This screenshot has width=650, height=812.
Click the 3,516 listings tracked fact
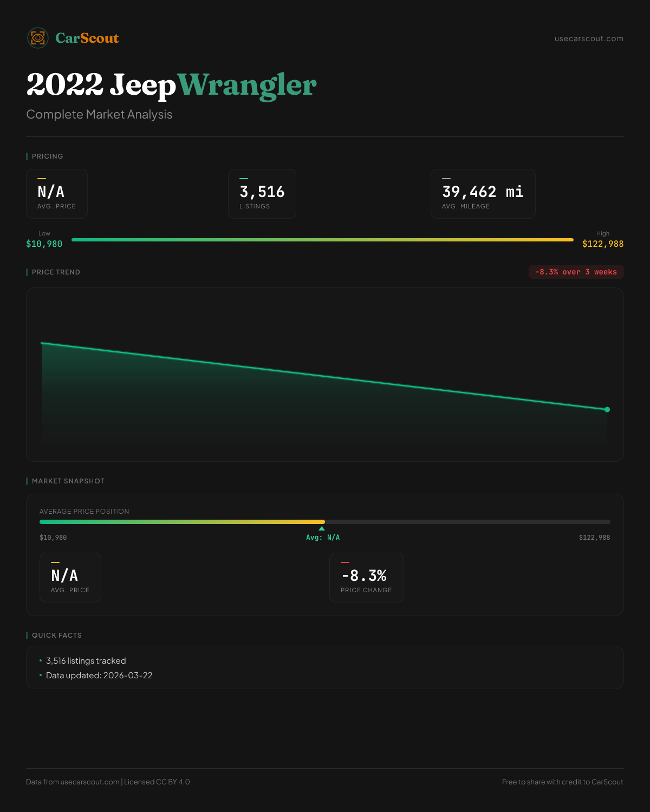pos(86,661)
